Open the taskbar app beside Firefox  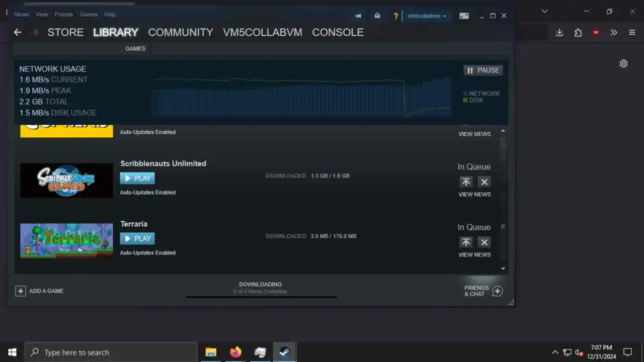[x=260, y=352]
